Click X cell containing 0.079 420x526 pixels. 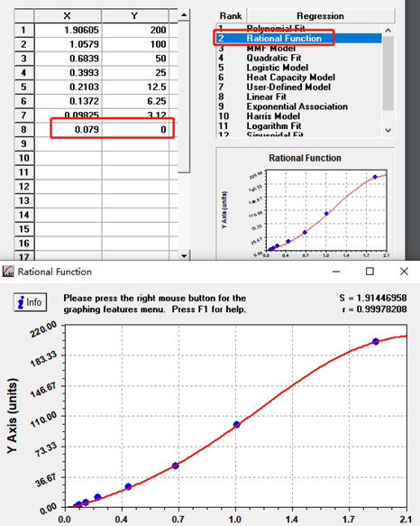[68, 130]
